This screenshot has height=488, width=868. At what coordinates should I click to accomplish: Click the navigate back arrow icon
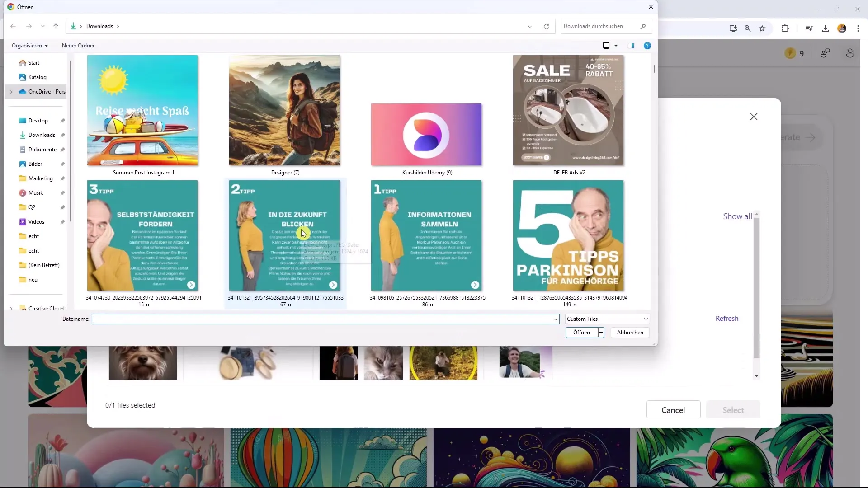point(13,26)
